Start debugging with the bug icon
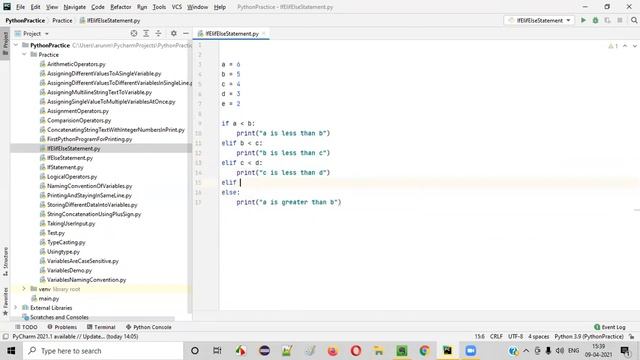640x360 pixels. pos(595,20)
